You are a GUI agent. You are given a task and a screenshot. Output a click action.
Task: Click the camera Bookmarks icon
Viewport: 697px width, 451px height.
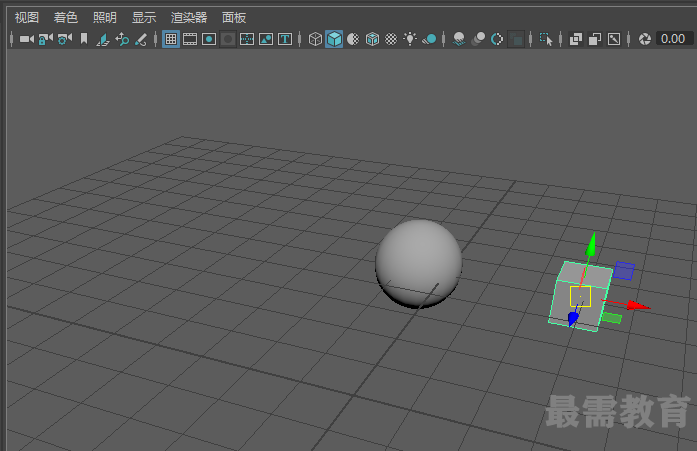point(84,39)
